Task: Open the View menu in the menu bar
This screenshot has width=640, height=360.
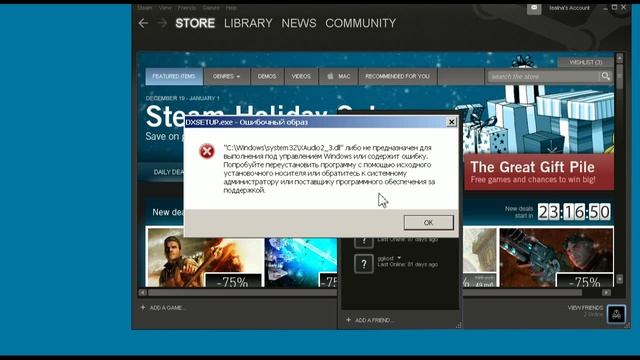Action: [165, 8]
